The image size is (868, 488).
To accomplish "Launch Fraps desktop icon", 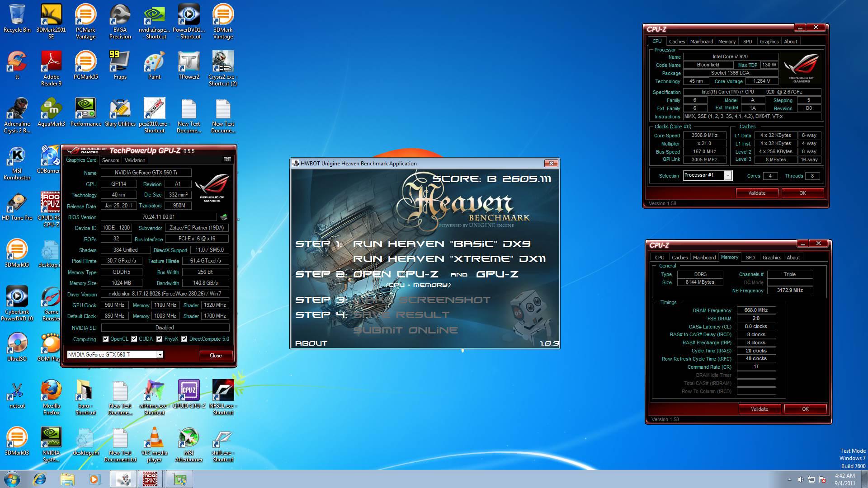I will [120, 65].
